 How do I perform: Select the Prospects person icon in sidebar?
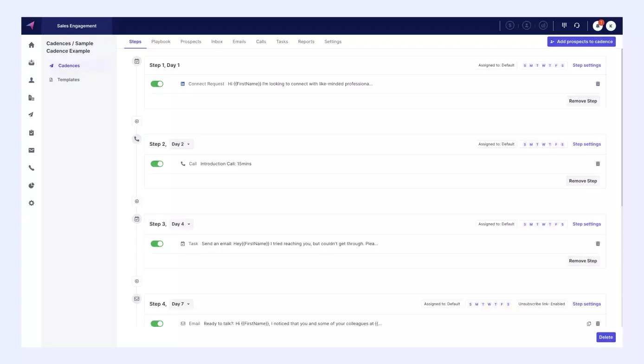[x=31, y=80]
